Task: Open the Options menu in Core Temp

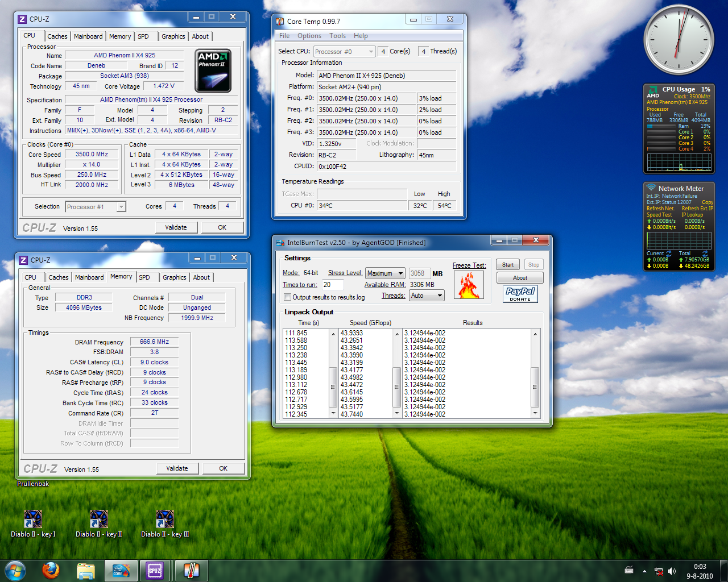Action: pyautogui.click(x=309, y=36)
